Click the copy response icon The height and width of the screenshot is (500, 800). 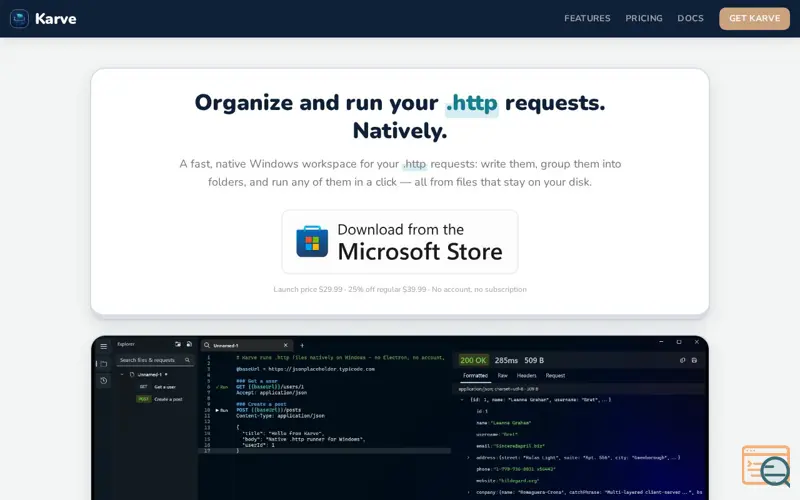(x=683, y=360)
